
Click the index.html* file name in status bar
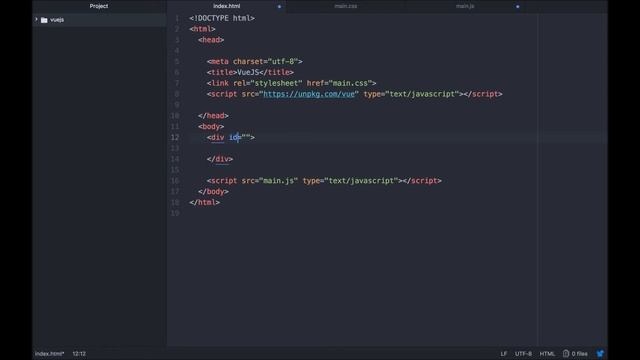coord(49,353)
